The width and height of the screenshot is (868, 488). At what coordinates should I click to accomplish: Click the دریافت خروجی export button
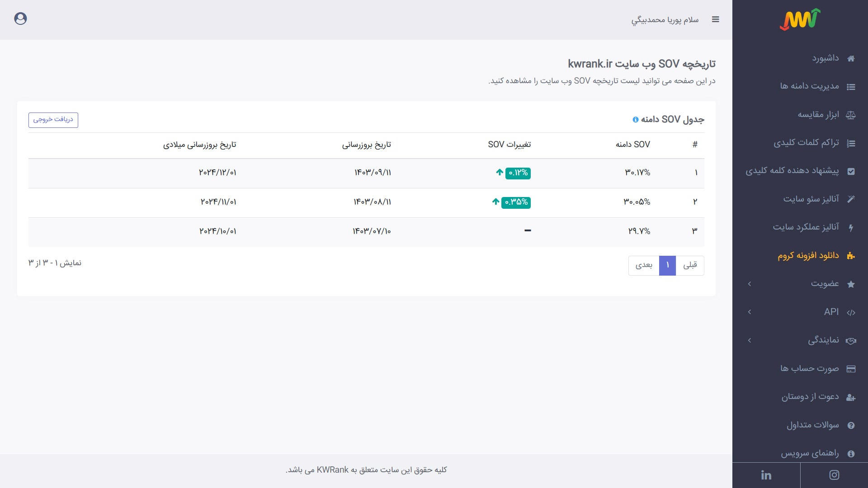[x=53, y=120]
